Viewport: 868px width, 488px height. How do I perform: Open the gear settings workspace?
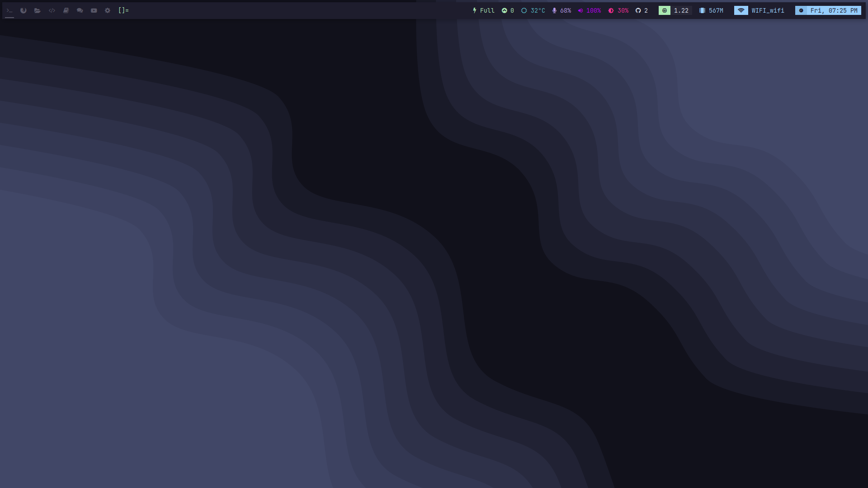click(108, 10)
